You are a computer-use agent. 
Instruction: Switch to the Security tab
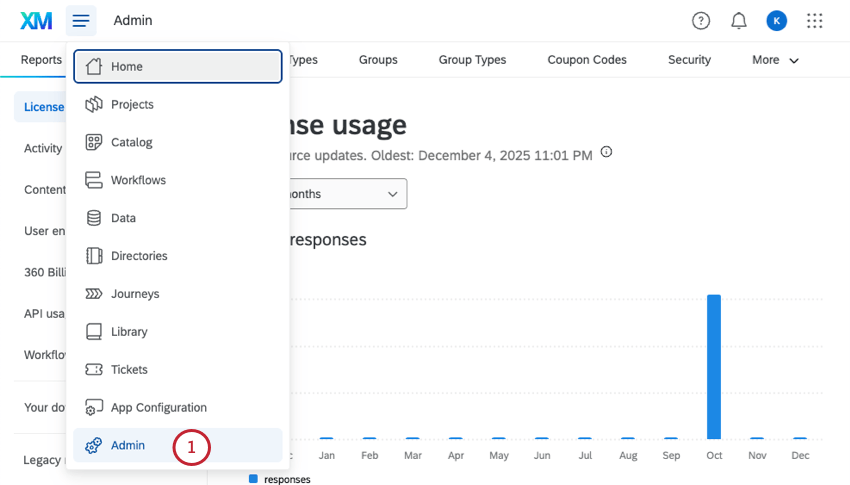[689, 60]
